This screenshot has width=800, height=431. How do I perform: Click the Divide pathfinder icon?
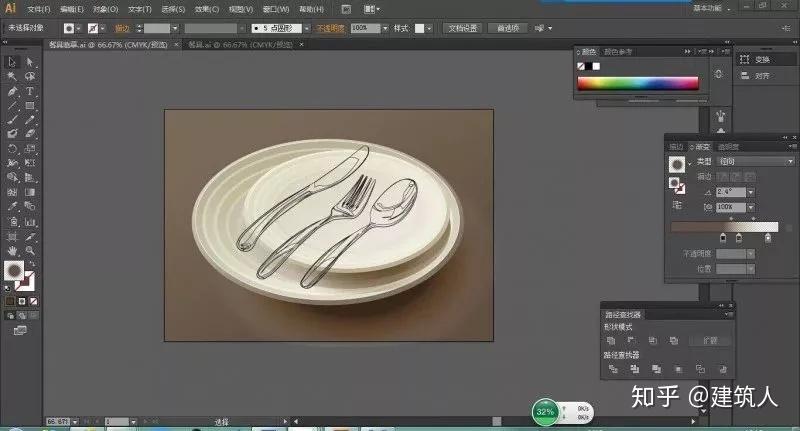[x=613, y=369]
